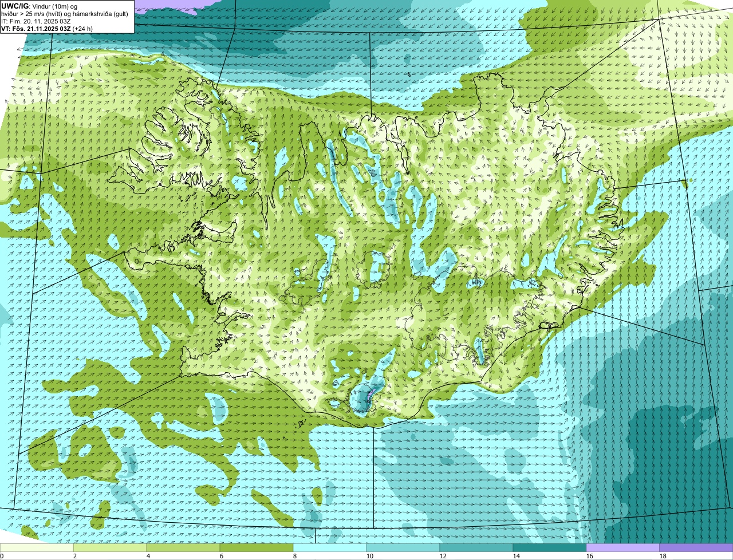The height and width of the screenshot is (560, 733).
Task: Click the "UWC/IG: Vindur (10m) og" title line
Action: pyautogui.click(x=39, y=6)
